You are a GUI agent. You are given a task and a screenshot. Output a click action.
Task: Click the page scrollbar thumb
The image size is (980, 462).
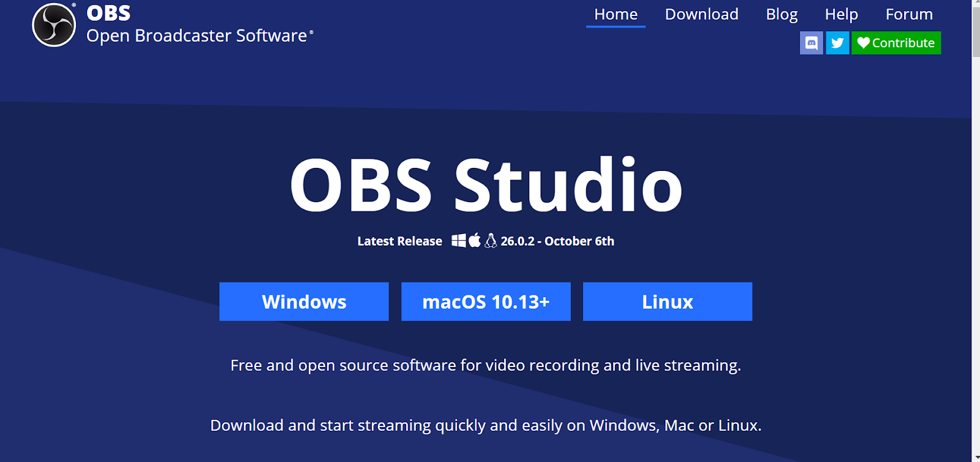pyautogui.click(x=976, y=32)
